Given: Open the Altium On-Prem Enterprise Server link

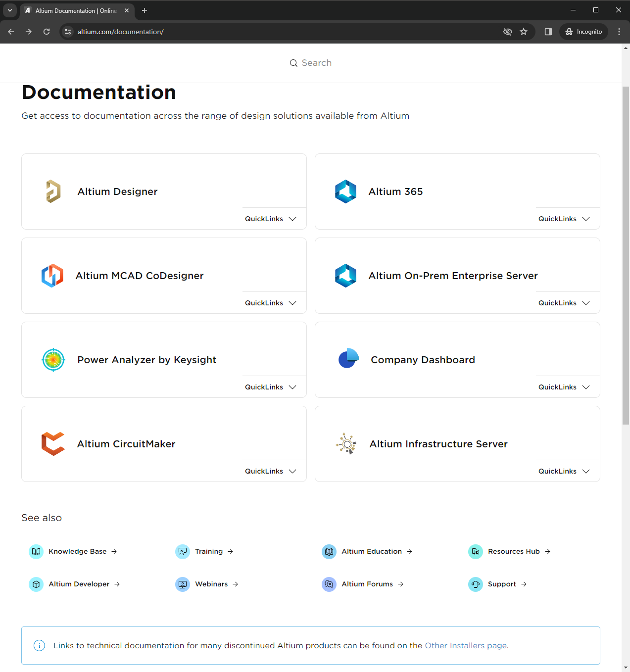Looking at the screenshot, I should [x=453, y=276].
